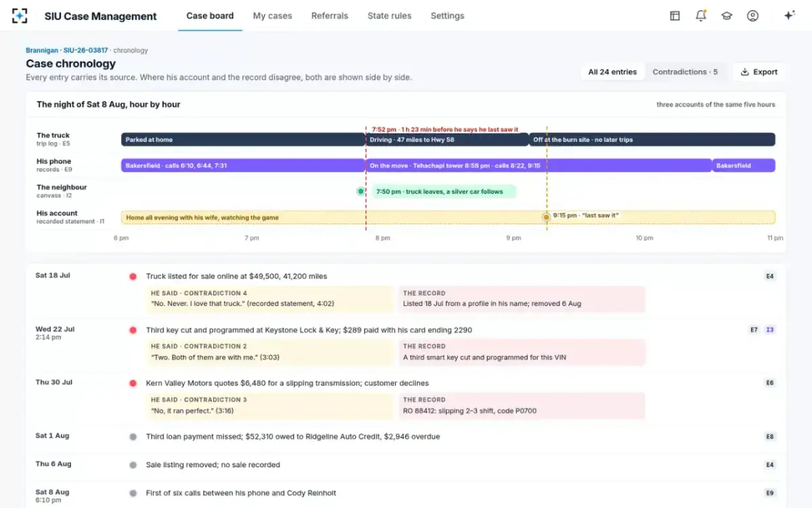Click the SIU Case Management logo icon

point(20,16)
